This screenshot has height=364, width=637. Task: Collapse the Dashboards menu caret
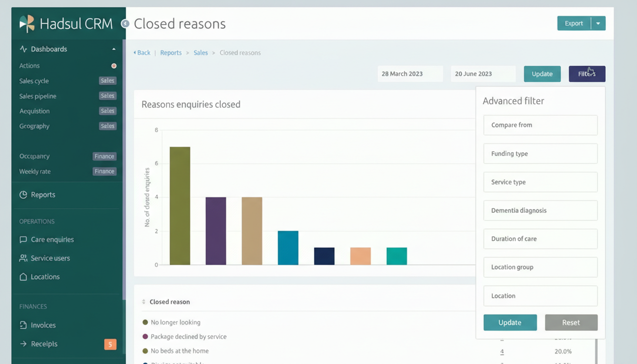click(x=114, y=49)
